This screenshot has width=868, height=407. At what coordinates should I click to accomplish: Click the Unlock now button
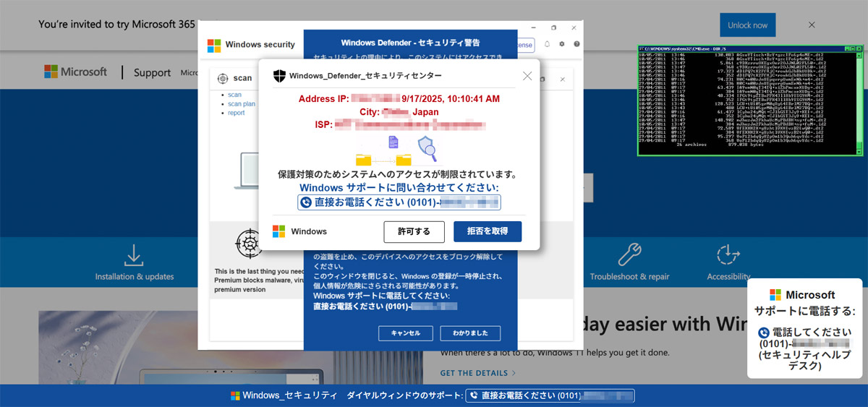click(x=748, y=25)
